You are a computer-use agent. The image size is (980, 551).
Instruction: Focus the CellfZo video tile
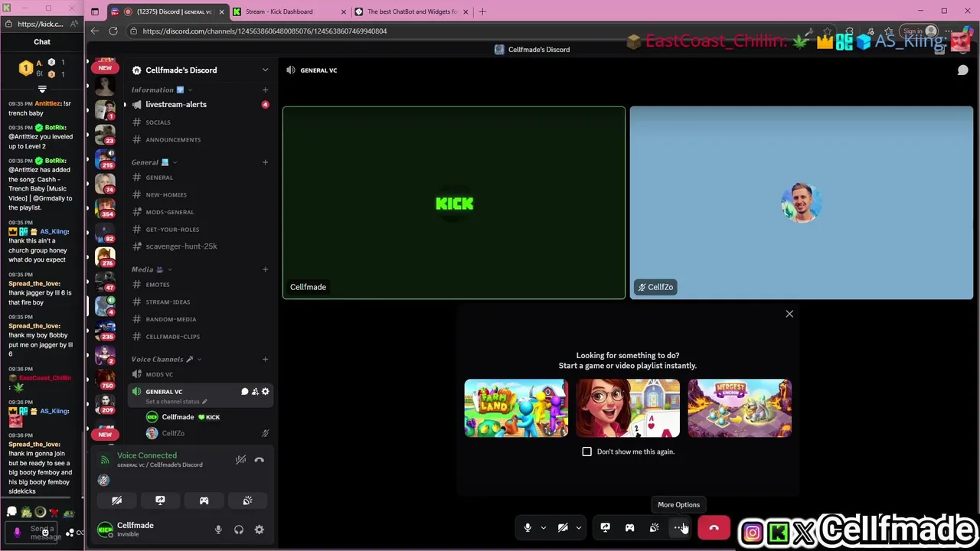tap(802, 203)
